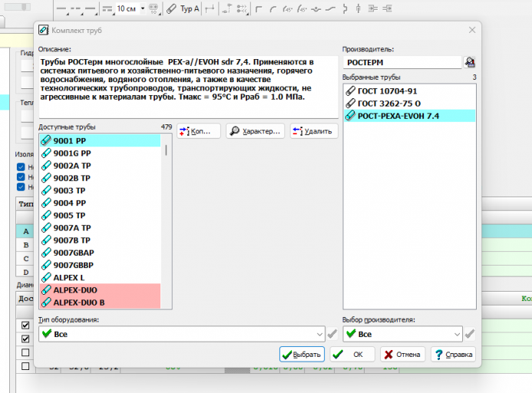Select 9007GBAP in available pipes

pos(100,253)
